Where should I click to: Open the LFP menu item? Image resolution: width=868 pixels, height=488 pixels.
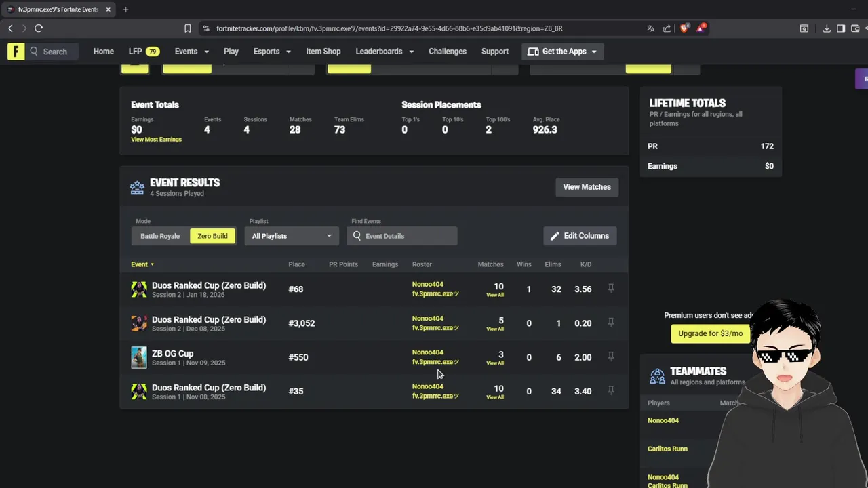coord(144,52)
